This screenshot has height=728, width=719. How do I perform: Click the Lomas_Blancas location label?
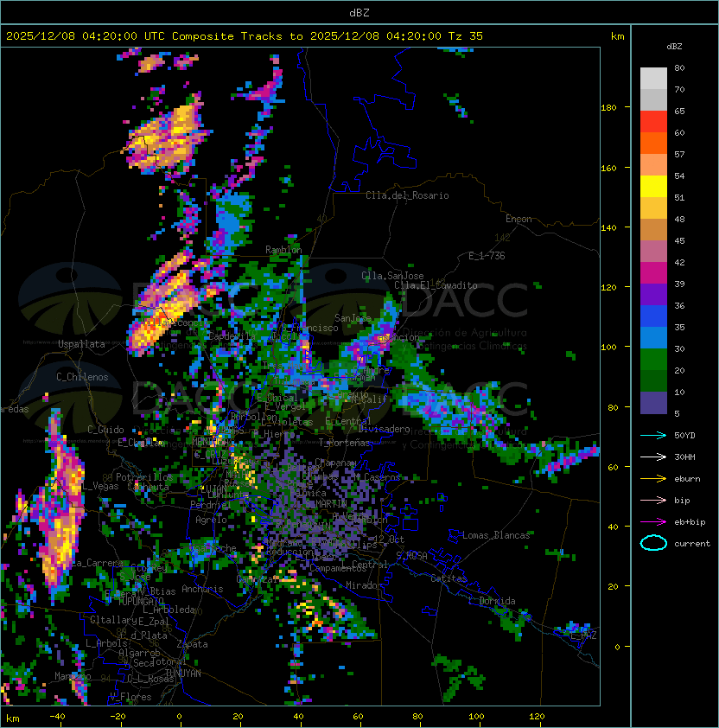pyautogui.click(x=496, y=535)
